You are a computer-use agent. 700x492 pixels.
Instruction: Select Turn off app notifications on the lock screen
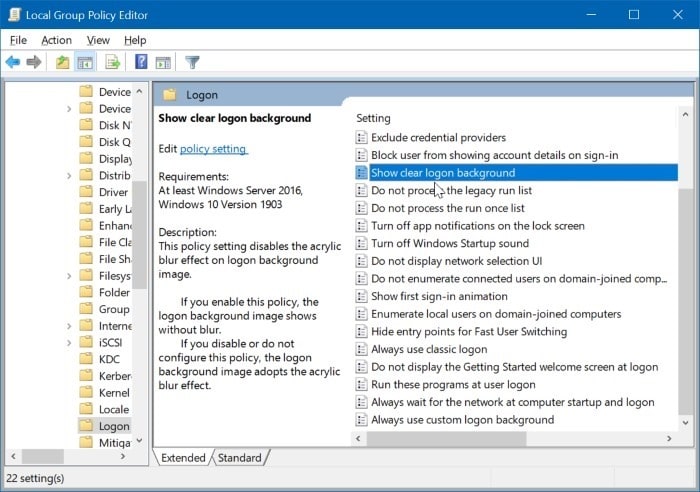[478, 225]
